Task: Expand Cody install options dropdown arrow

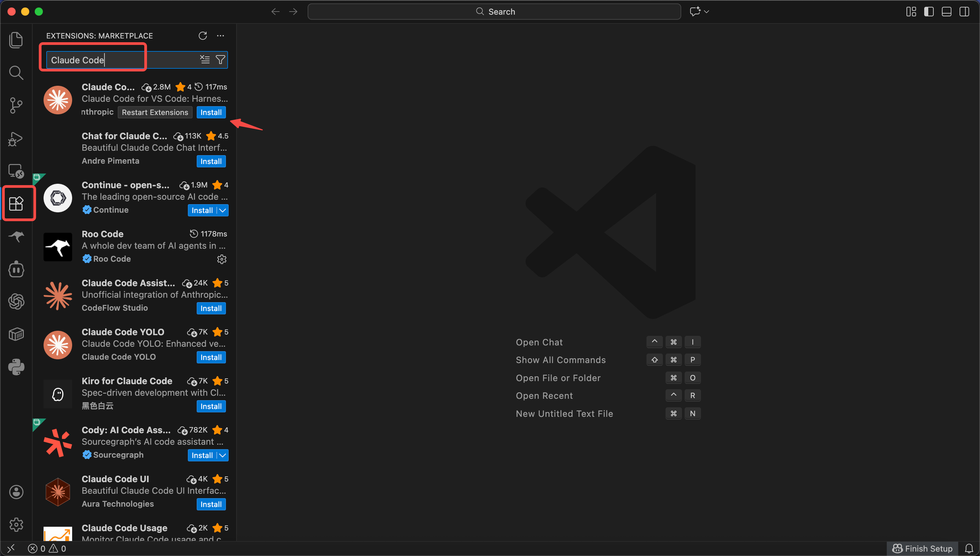Action: 223,455
